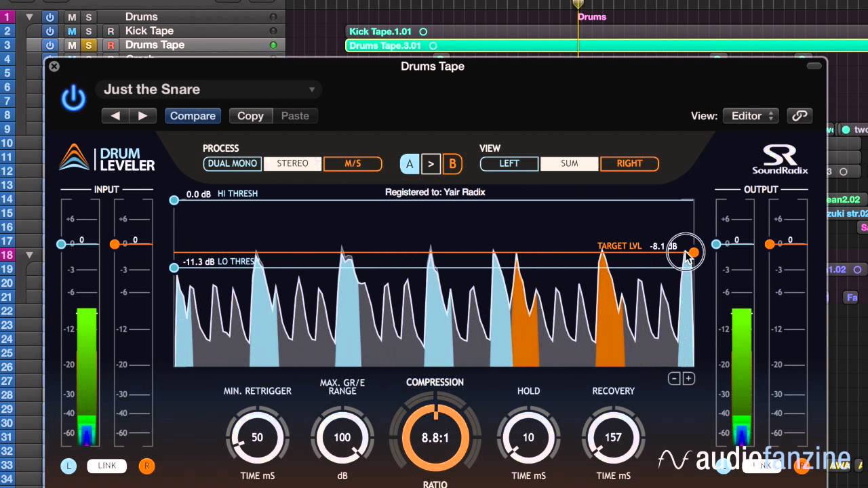This screenshot has height=488, width=868.
Task: Click the Paste button
Action: [x=295, y=116]
